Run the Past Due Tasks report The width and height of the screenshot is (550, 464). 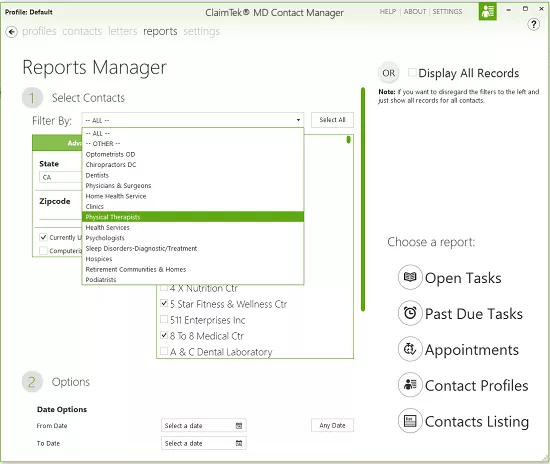pyautogui.click(x=474, y=314)
